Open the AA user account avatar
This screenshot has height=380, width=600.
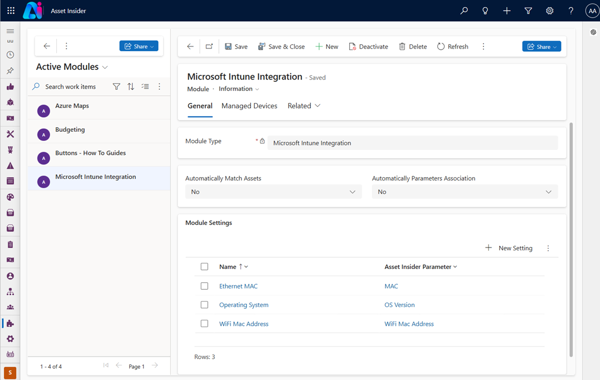[x=592, y=11]
